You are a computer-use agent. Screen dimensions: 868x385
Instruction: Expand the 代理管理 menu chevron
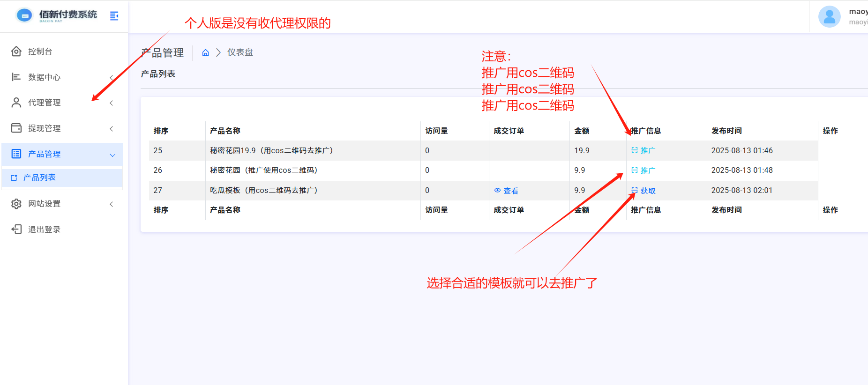pos(111,103)
